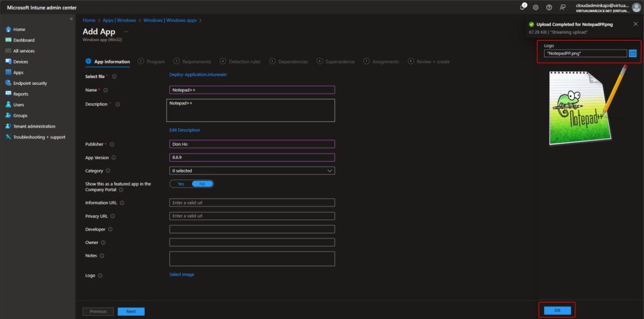The height and width of the screenshot is (319, 644).
Task: Open Endpoint security shield icon
Action: pyautogui.click(x=8, y=83)
